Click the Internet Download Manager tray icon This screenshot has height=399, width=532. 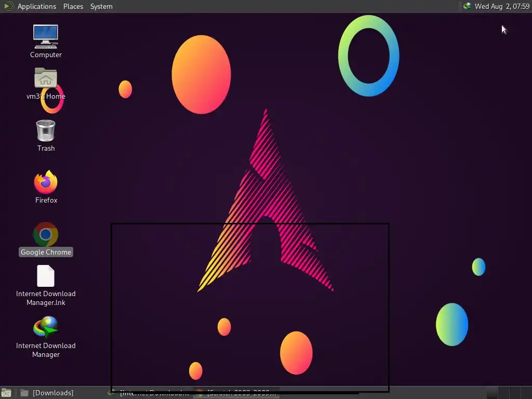467,6
